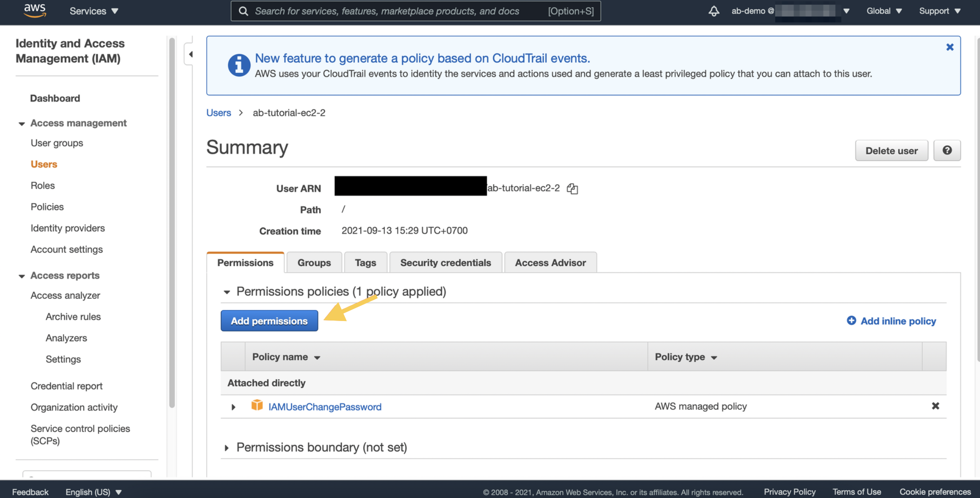980x498 pixels.
Task: Detach the IAMUserChangePassword policy
Action: click(936, 406)
